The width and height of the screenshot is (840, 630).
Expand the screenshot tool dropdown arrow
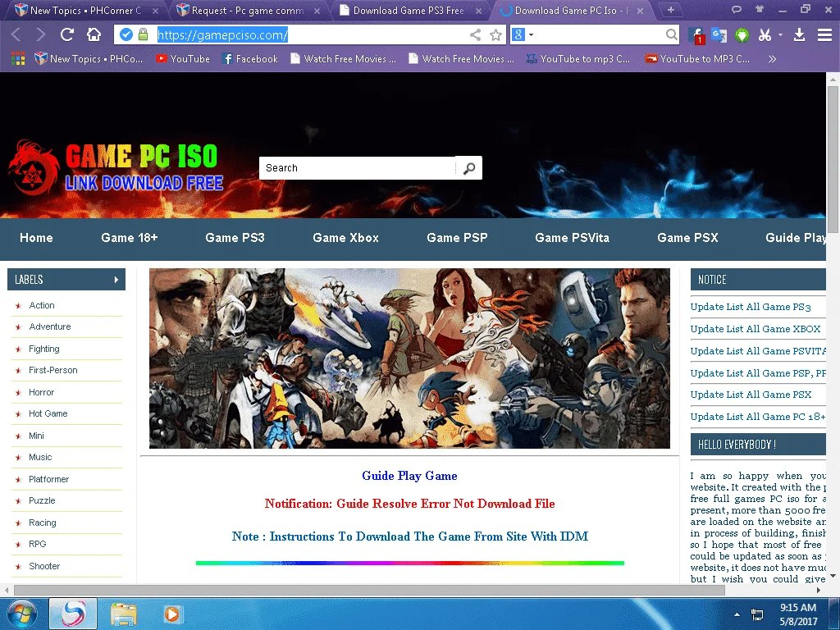[781, 34]
